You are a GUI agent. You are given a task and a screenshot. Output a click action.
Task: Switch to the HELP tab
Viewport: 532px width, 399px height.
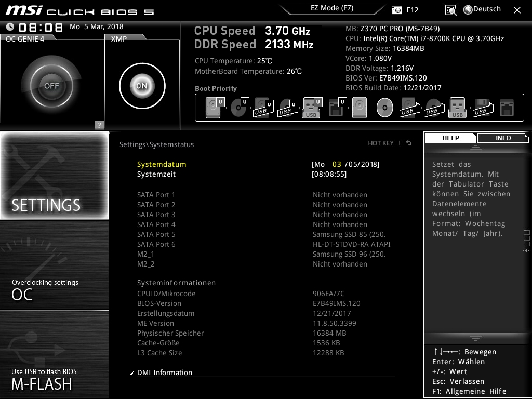450,138
